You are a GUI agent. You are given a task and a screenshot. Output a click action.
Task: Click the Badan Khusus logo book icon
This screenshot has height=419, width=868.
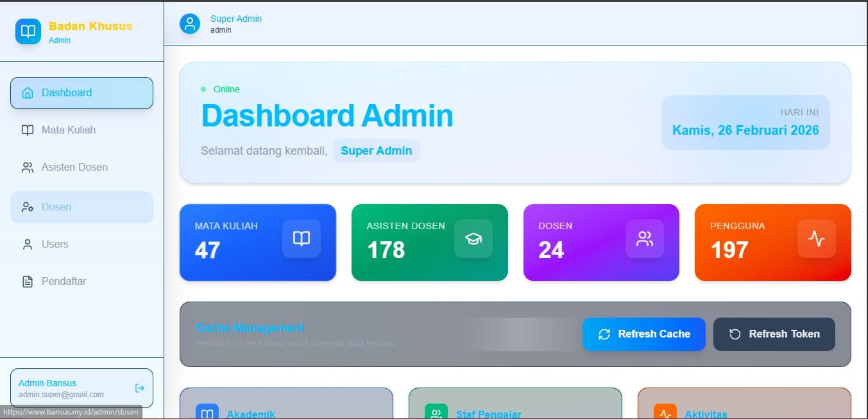pos(28,31)
